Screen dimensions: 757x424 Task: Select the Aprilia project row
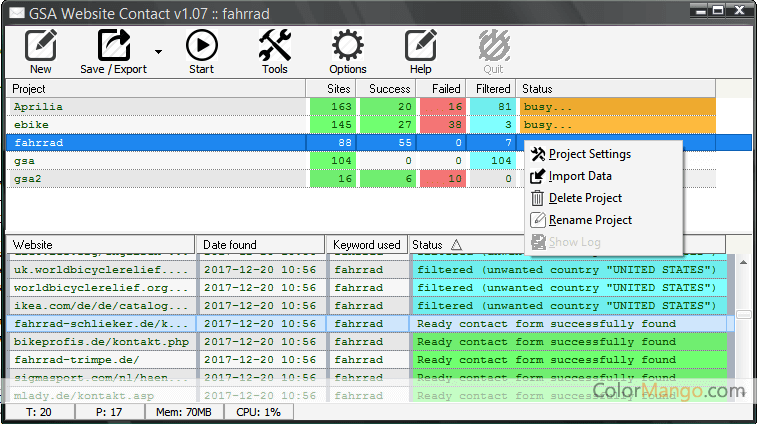tap(361, 107)
